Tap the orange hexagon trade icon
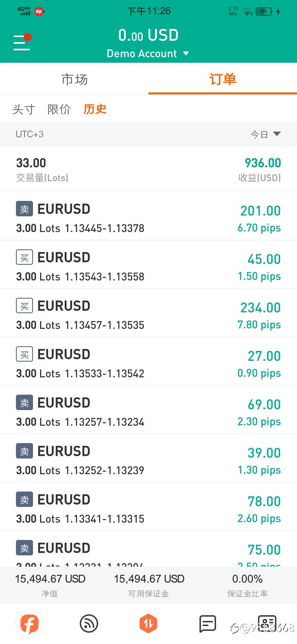Image resolution: width=297 pixels, height=644 pixels. 148,624
